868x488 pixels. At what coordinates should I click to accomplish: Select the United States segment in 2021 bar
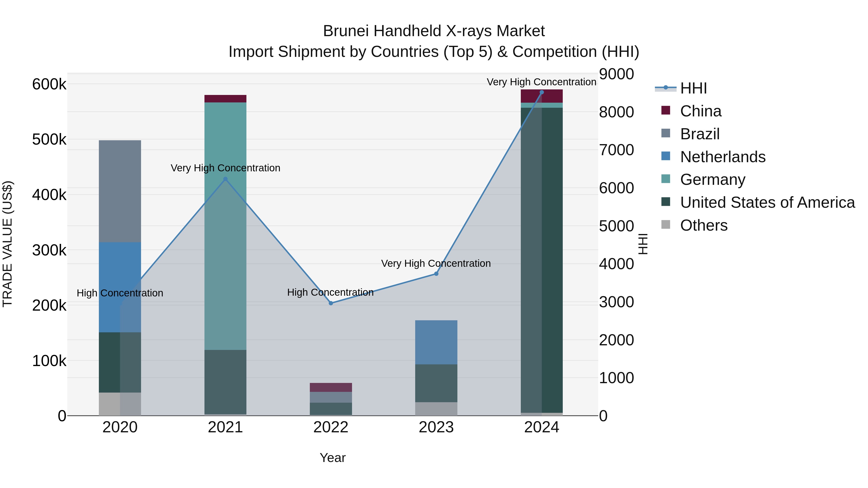[225, 382]
